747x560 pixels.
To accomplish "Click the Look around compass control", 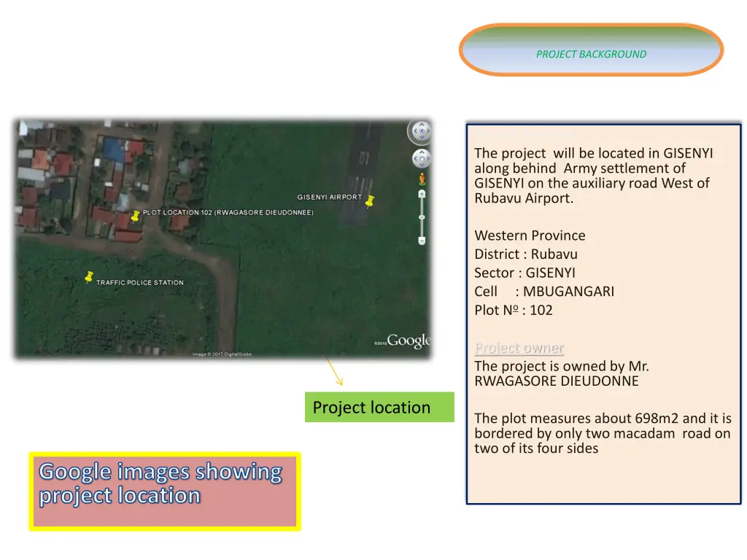I will point(420,131).
